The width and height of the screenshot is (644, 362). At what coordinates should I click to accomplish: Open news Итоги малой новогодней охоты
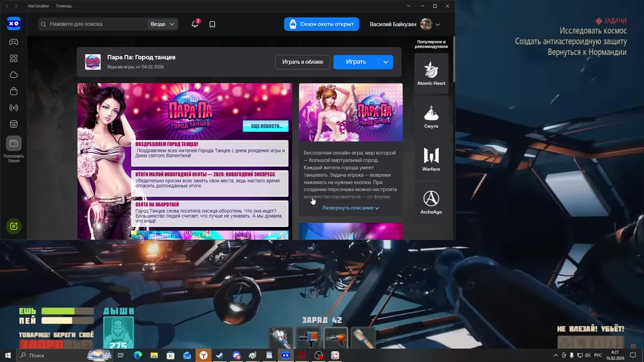pos(210,183)
